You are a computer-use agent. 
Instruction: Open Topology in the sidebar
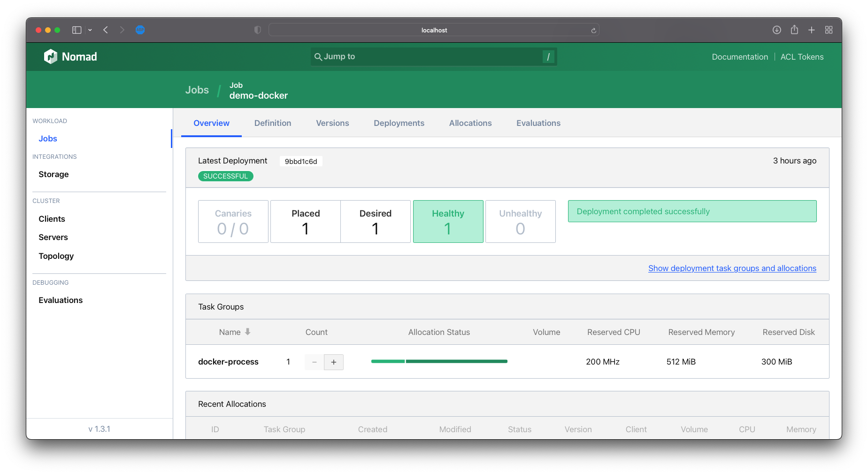56,256
